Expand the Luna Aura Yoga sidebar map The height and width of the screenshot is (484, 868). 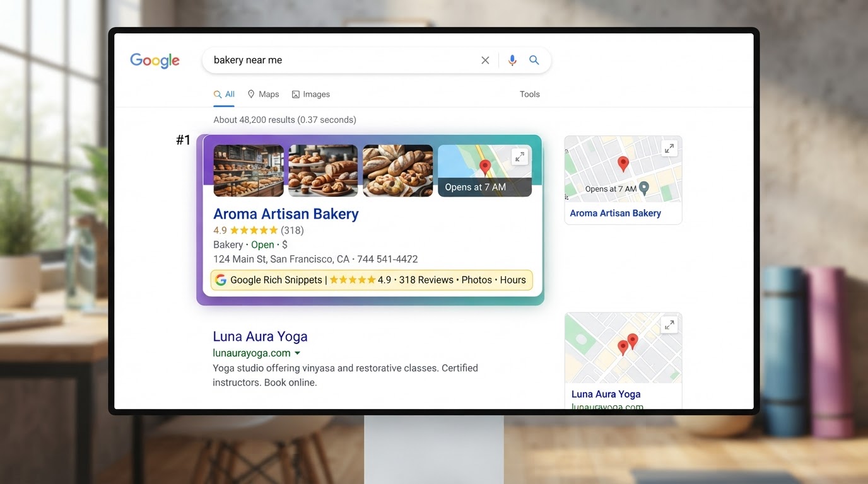[x=669, y=325]
